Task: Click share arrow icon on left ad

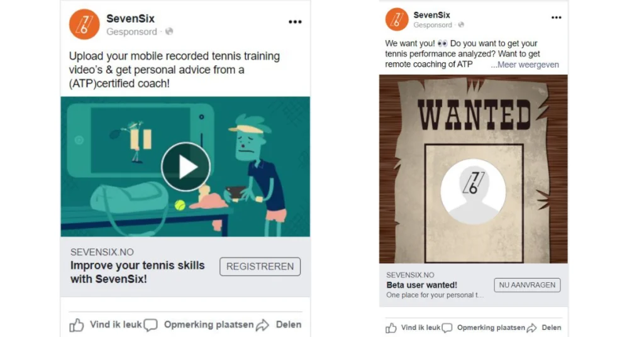Action: tap(262, 325)
